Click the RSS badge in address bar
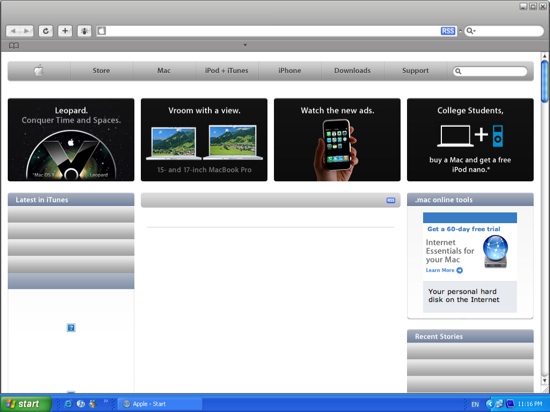This screenshot has width=550, height=412. point(448,31)
